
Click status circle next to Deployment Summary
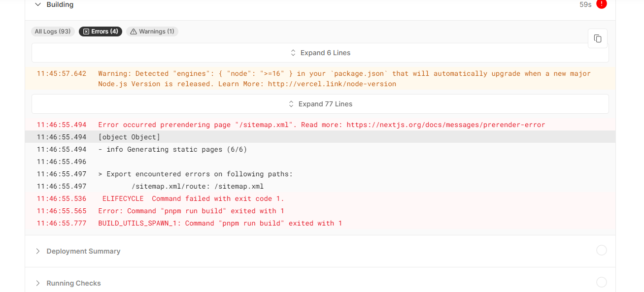click(x=602, y=250)
